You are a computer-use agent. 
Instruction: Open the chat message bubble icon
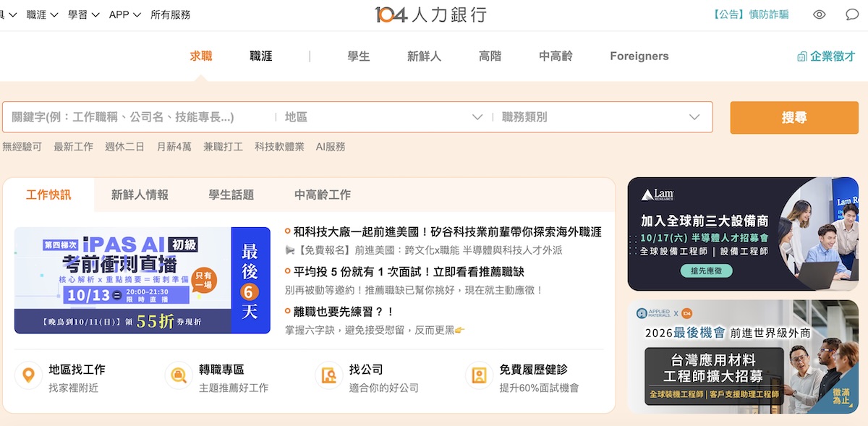click(852, 14)
